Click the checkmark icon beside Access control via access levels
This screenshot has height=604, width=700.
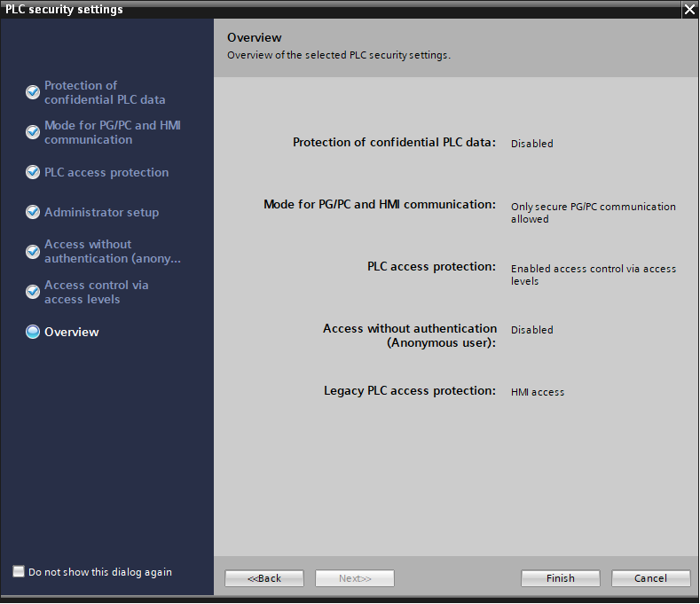tap(33, 292)
